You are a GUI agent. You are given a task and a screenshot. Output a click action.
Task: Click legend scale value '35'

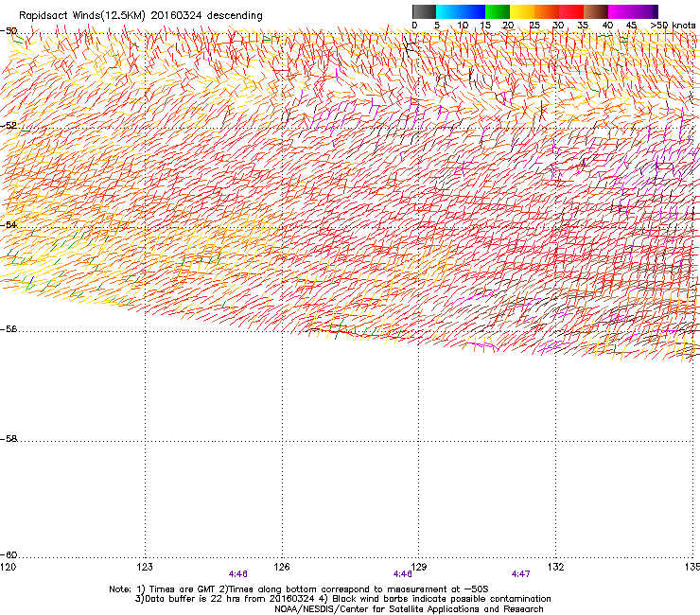[x=583, y=26]
